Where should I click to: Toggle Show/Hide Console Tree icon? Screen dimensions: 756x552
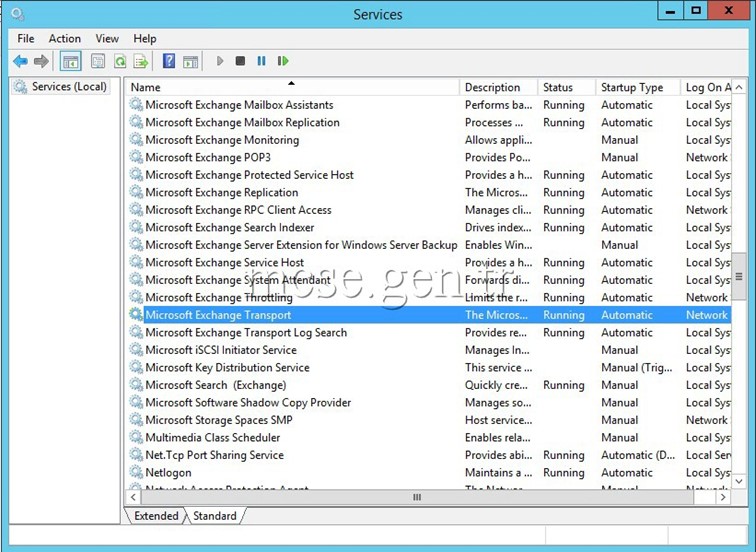(x=71, y=61)
